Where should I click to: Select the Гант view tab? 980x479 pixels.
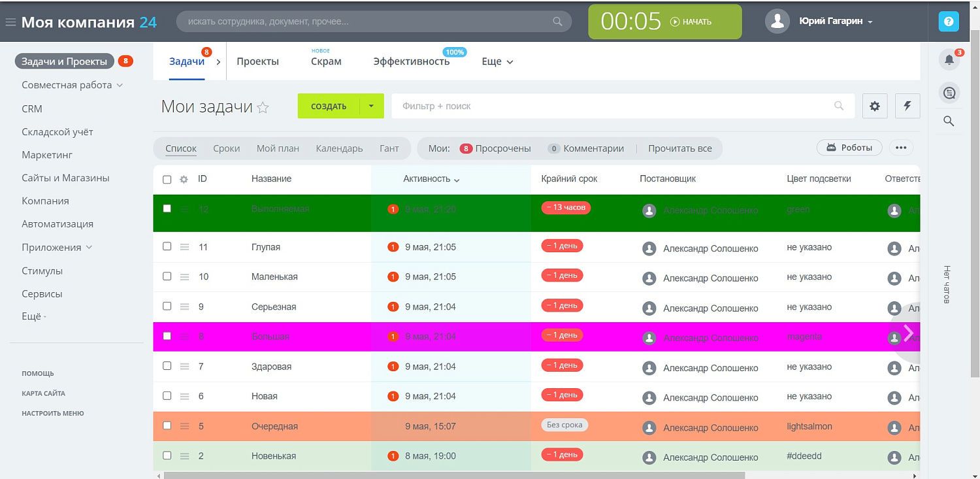[x=389, y=148]
